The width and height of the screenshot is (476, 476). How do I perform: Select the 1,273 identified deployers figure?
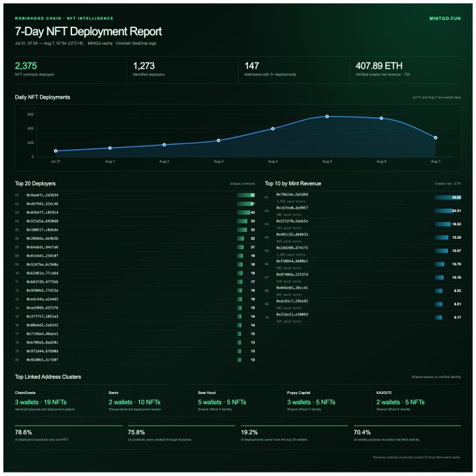(144, 66)
